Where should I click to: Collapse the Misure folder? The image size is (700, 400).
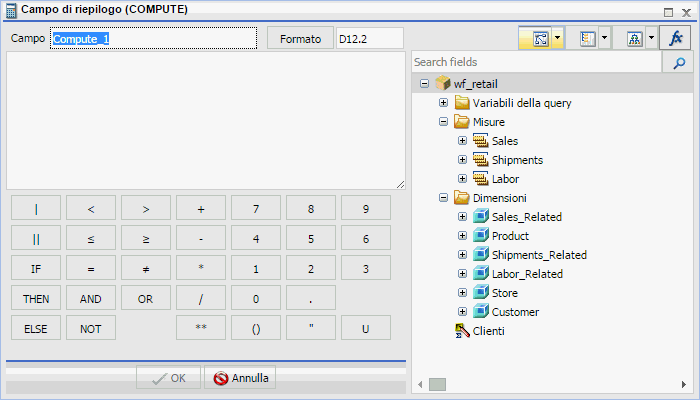pos(443,121)
